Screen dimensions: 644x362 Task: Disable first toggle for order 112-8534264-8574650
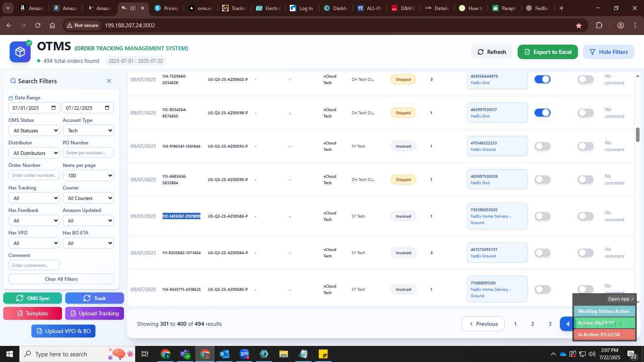(543, 113)
